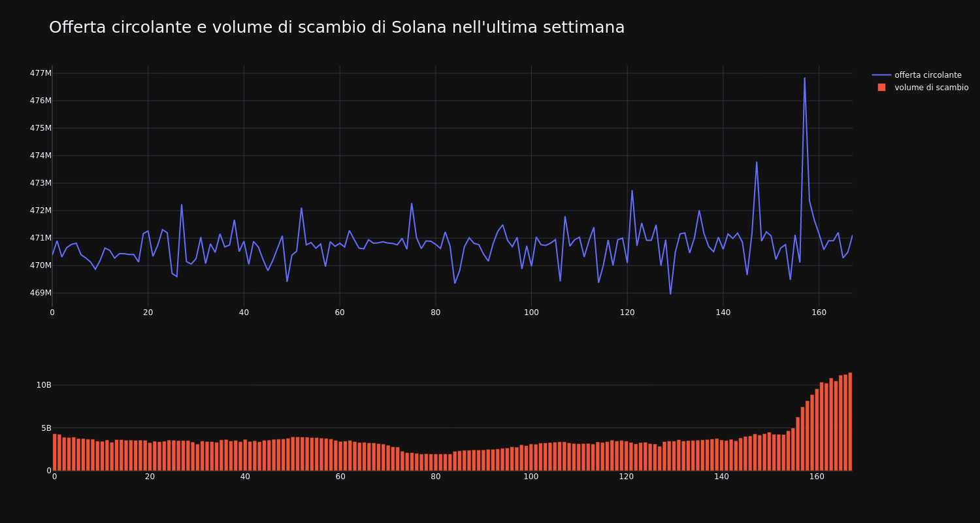Click the supply line spike near 473.7M
The image size is (980, 523).
(x=757, y=162)
